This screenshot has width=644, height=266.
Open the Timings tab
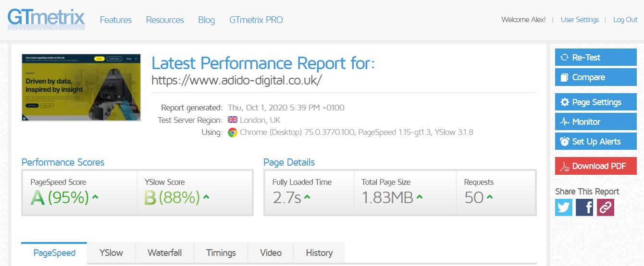point(221,253)
